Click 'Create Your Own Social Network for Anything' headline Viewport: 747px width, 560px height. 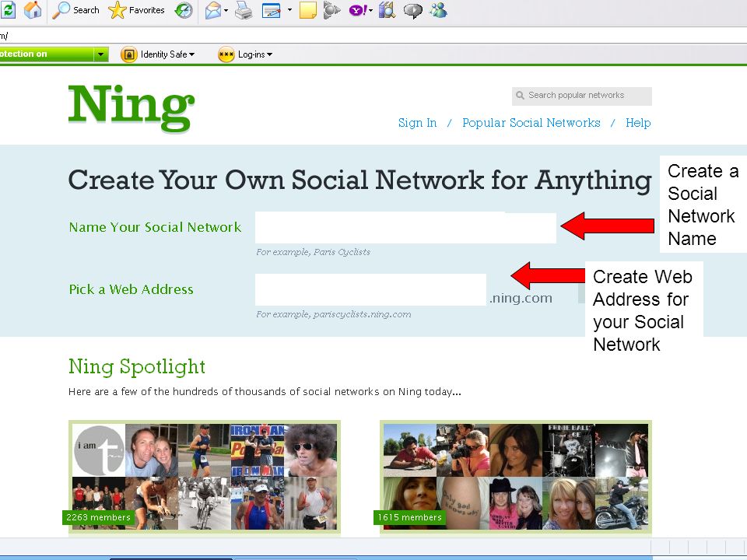[x=359, y=181]
